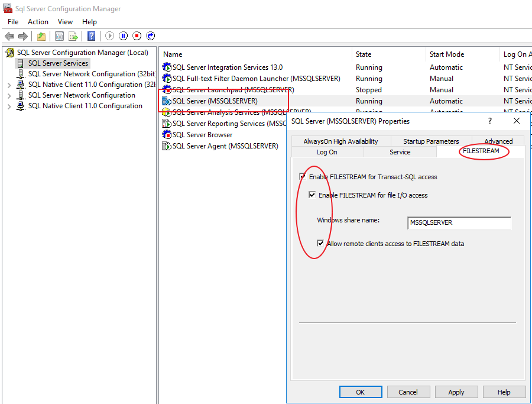This screenshot has width=532, height=404.
Task: Click OK in the Properties dialog
Action: [361, 392]
